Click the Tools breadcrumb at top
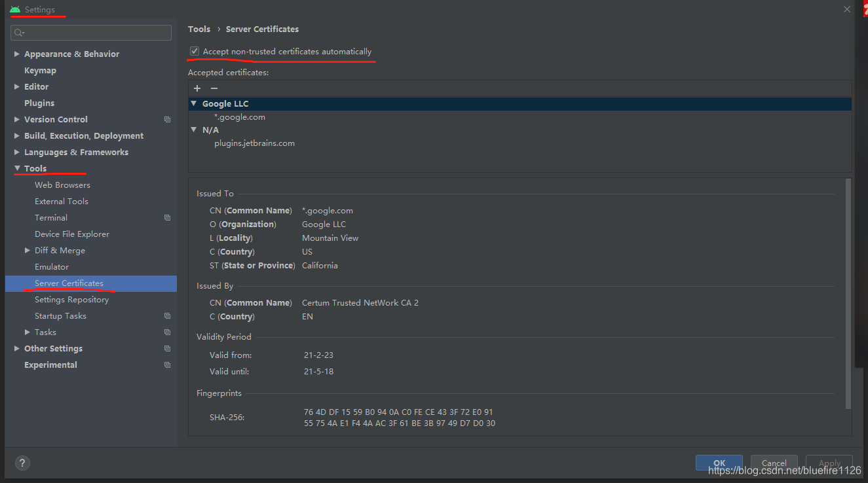868x483 pixels. coord(199,29)
